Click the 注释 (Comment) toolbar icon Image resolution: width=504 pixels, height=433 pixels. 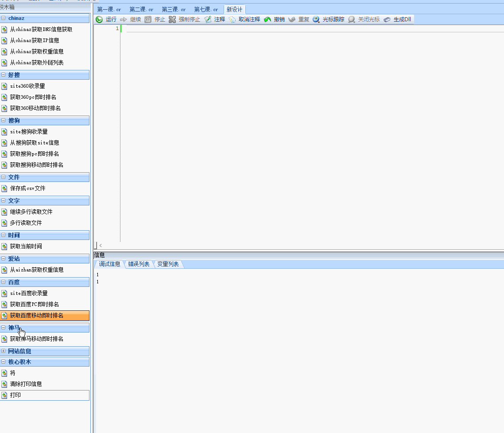point(208,19)
